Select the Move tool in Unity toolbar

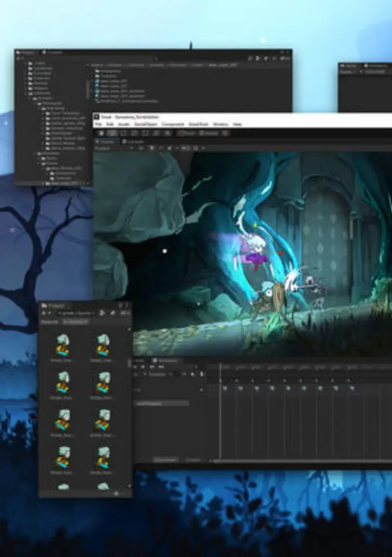(x=112, y=133)
